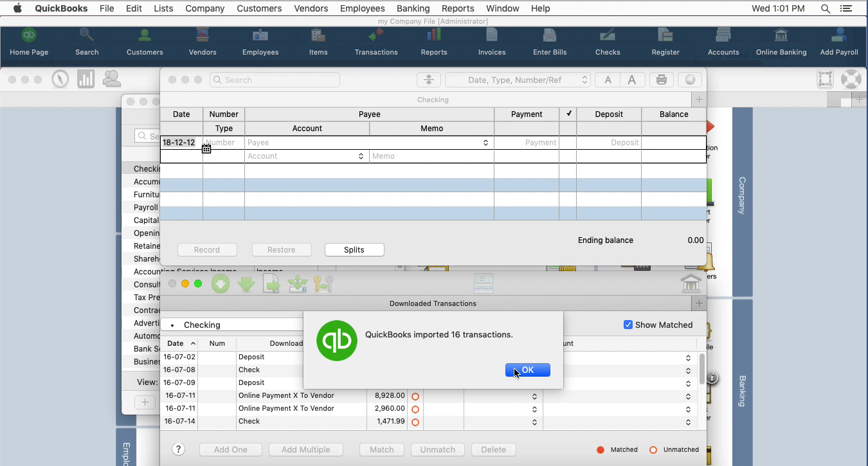Open the Help menu
The image size is (868, 466).
point(540,8)
